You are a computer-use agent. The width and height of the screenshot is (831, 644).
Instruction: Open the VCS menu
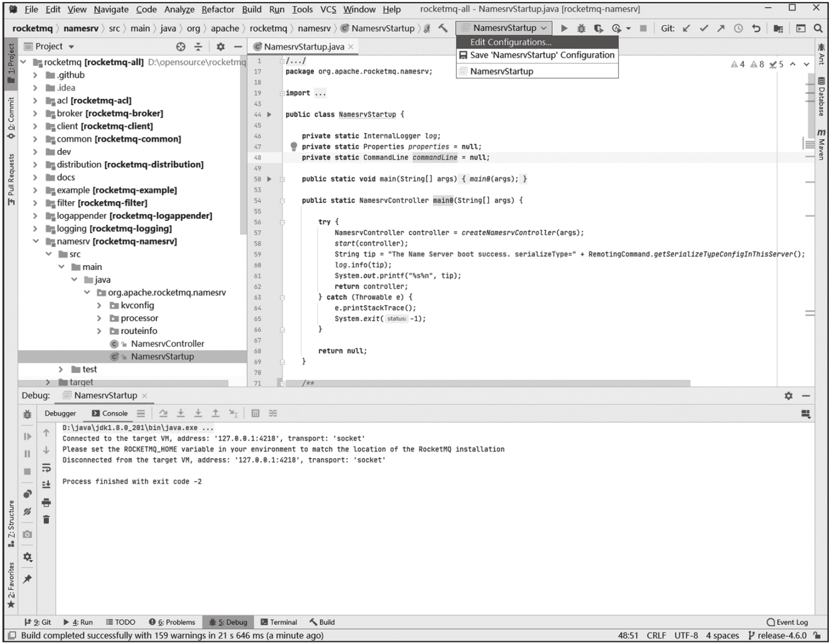(328, 9)
